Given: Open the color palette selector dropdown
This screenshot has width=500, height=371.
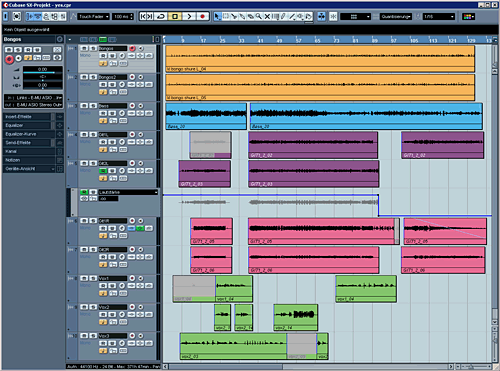Looking at the screenshot, I should 468,17.
